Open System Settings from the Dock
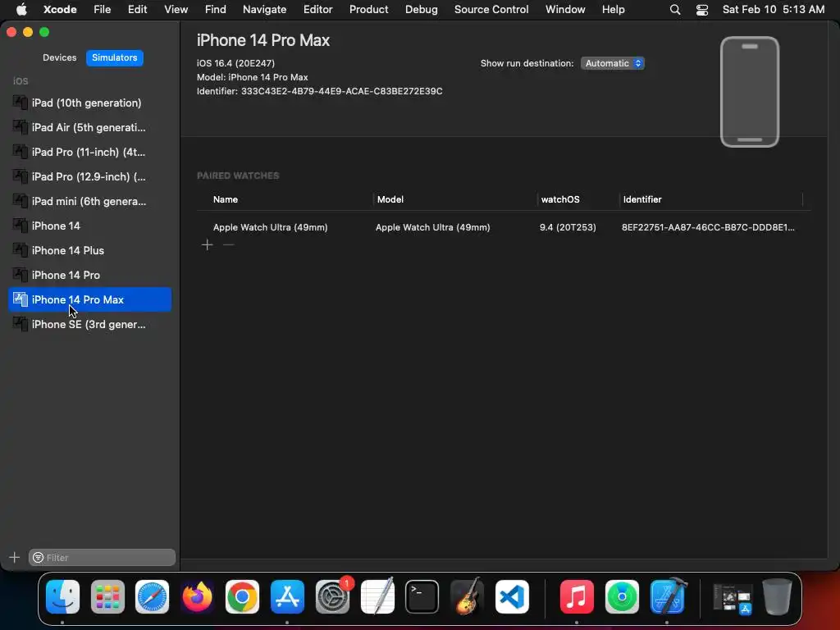 coord(332,597)
